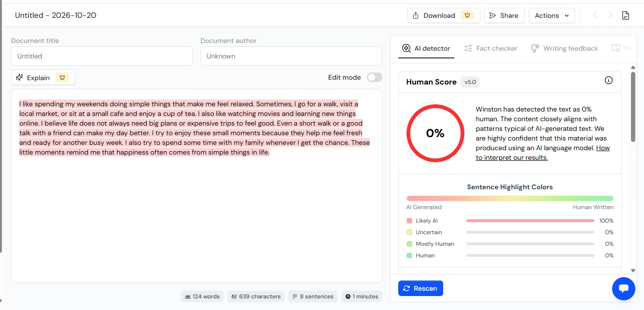Go to previous document arrow
Screen dimensions: 644x310
(595, 15)
